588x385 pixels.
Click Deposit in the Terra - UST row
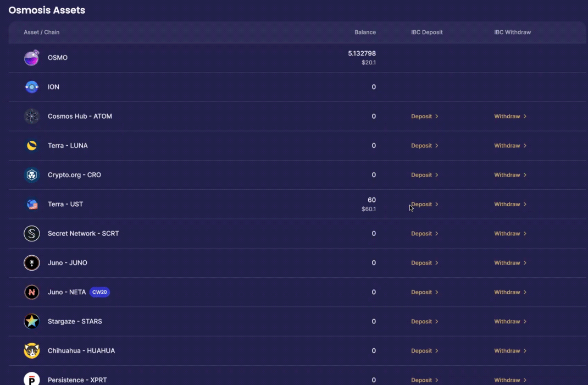pos(424,204)
